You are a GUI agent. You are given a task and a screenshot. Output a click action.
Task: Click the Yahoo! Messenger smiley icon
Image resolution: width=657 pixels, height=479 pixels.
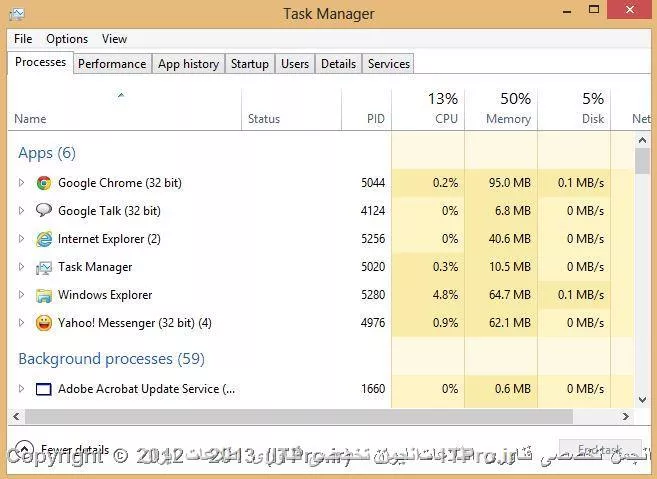(x=44, y=323)
